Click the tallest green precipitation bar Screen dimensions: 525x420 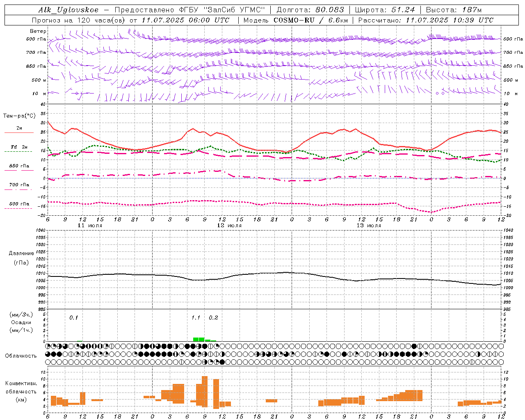point(199,340)
